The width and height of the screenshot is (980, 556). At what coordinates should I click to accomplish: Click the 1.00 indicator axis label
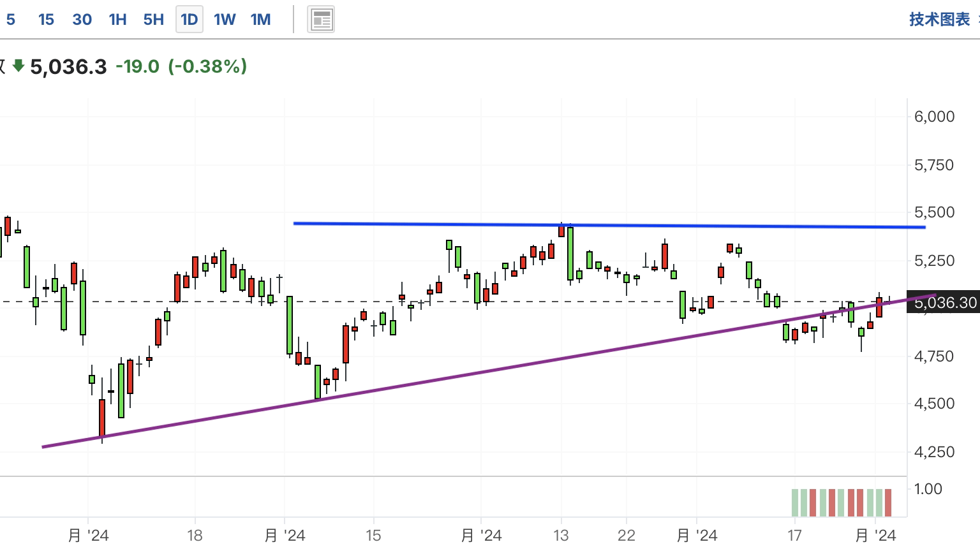928,489
